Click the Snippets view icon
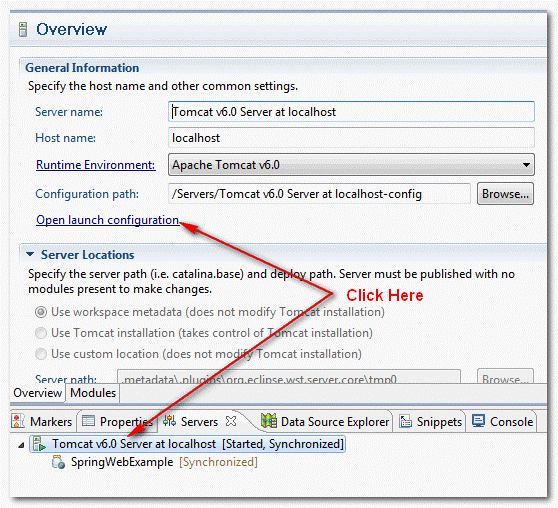This screenshot has height=508, width=558. point(406,421)
